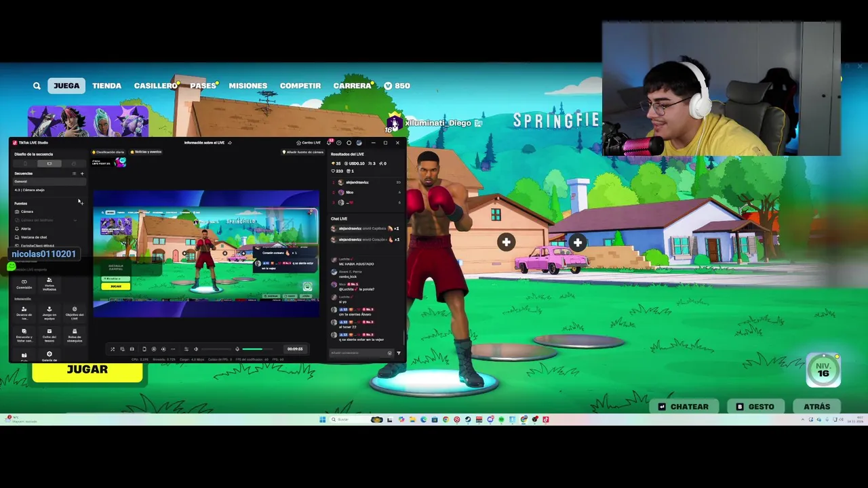Click the GESTO button
The width and height of the screenshot is (868, 488).
point(755,407)
